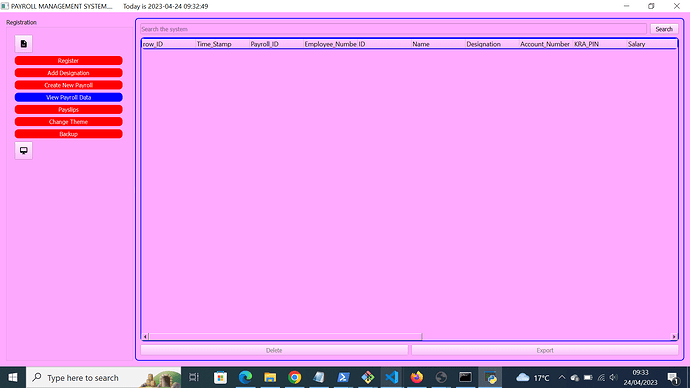Click the battery tray icon
The image size is (690, 388).
[x=588, y=377]
